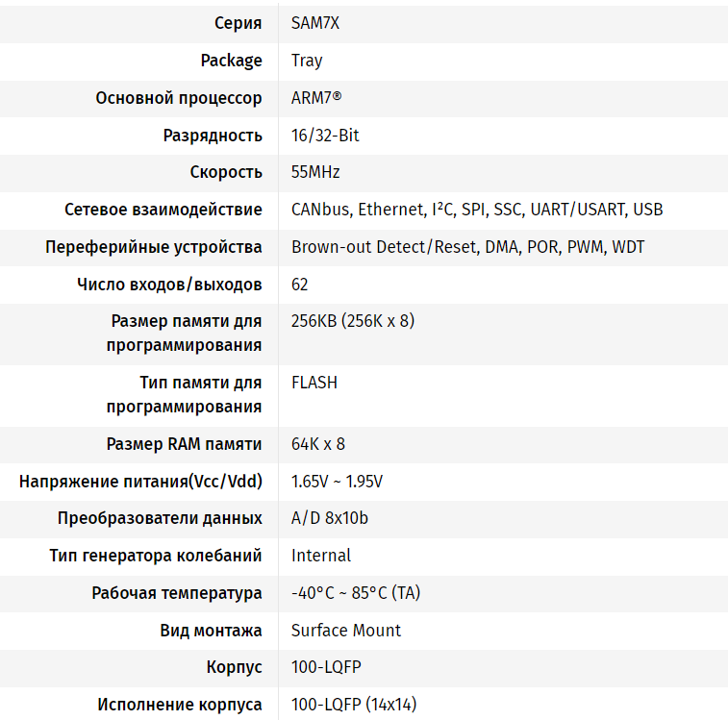Click the A/D 8x10b converter value
Screen dimensions: 728x720
(x=330, y=518)
